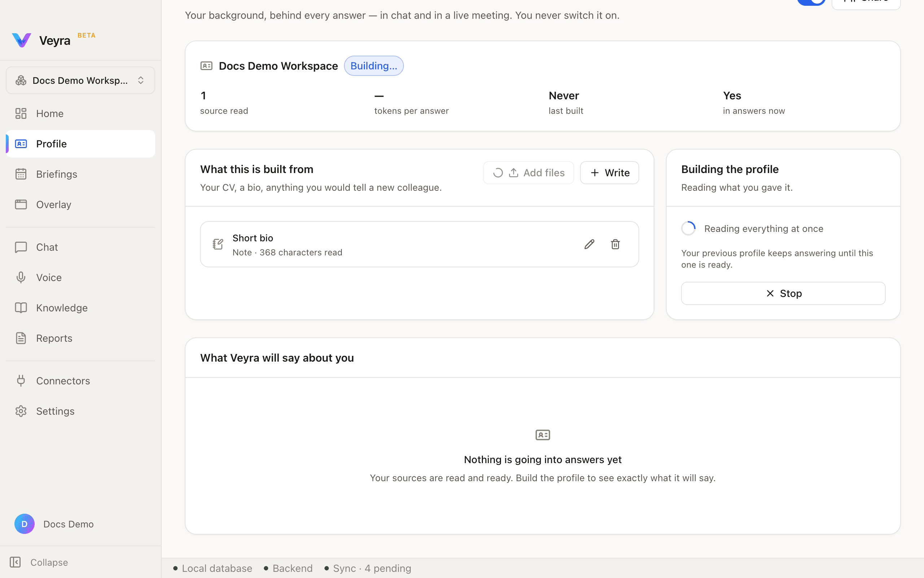
Task: Click the Add files button
Action: point(528,173)
